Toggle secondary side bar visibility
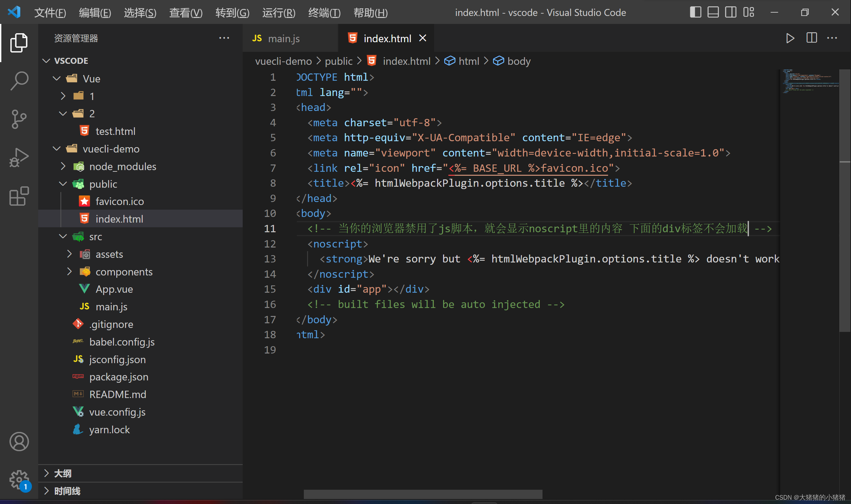This screenshot has height=504, width=851. pyautogui.click(x=731, y=12)
